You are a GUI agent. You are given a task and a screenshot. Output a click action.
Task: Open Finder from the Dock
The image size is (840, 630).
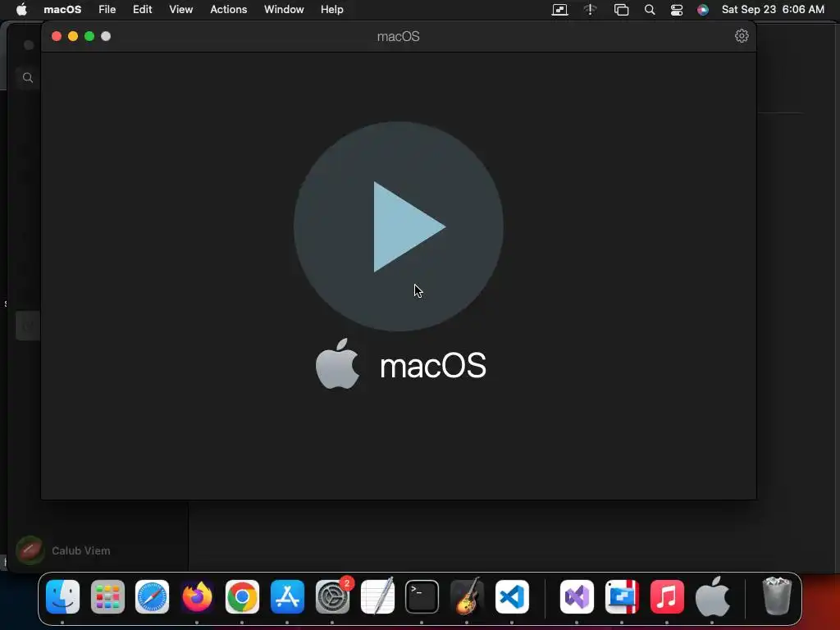62,597
